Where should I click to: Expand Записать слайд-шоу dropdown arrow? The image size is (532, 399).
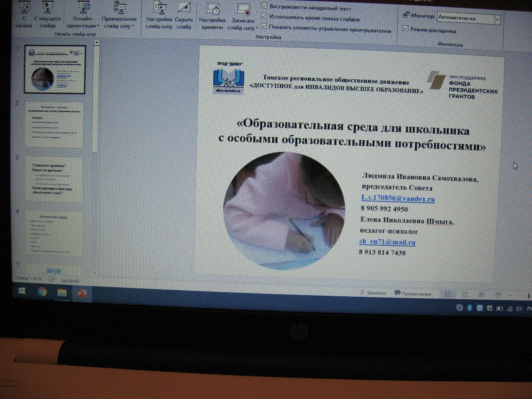[257, 28]
